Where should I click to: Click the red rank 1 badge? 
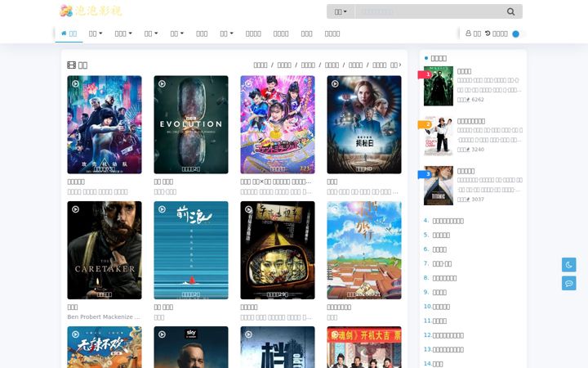pos(425,74)
